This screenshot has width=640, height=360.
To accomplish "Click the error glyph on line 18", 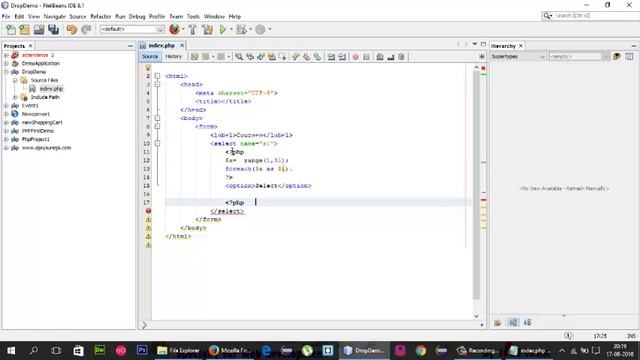I will pos(148,211).
